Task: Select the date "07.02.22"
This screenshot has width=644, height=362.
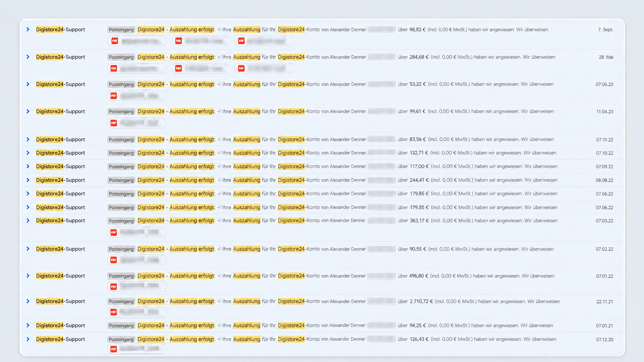Action: 604,249
